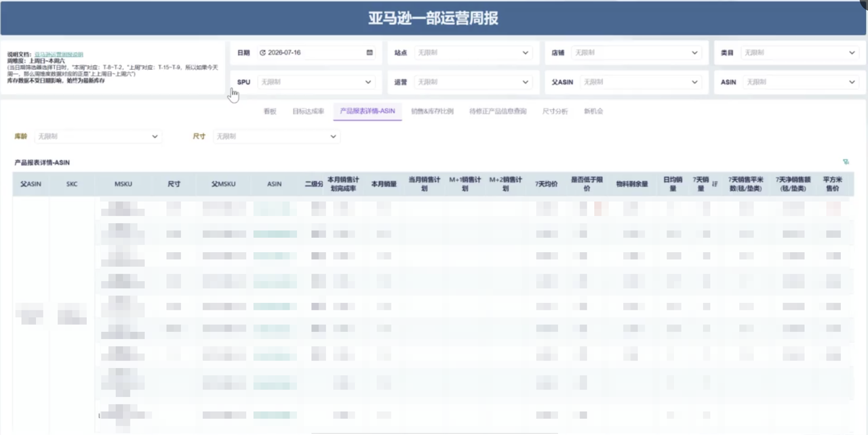Click the 是否低于限价 column header
The height and width of the screenshot is (435, 868).
click(587, 184)
